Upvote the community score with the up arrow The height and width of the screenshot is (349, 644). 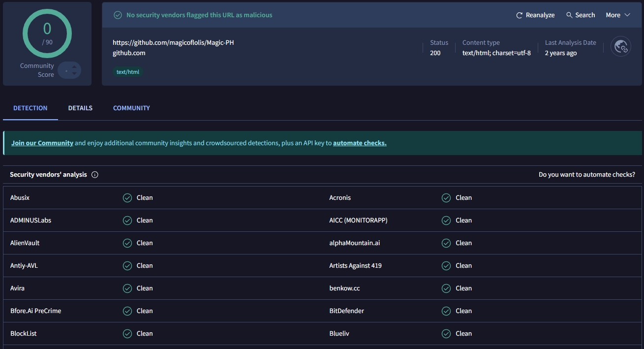coord(74,66)
